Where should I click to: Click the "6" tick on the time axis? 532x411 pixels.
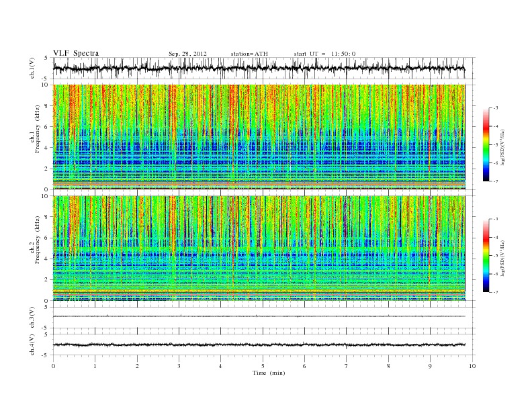[304, 366]
